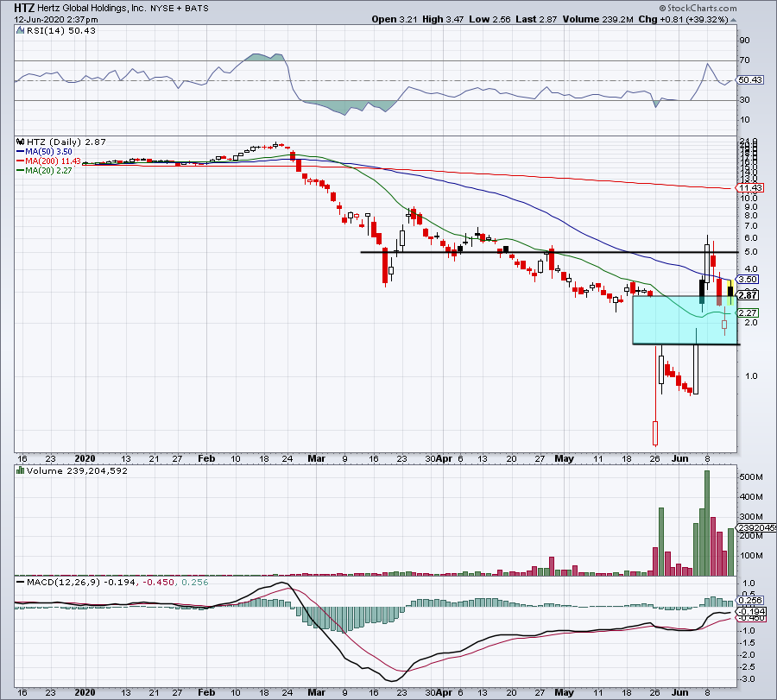Click the tallest green volume bar

click(x=706, y=522)
